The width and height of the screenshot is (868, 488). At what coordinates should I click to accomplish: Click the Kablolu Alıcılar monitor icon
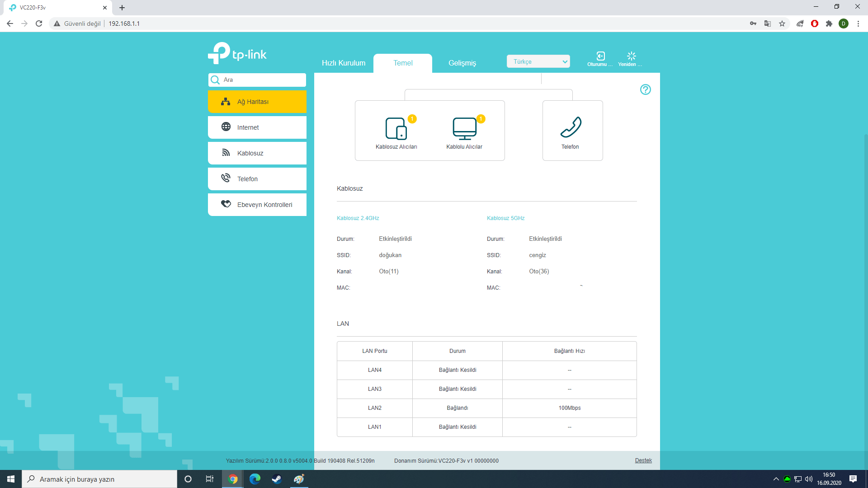(x=464, y=129)
